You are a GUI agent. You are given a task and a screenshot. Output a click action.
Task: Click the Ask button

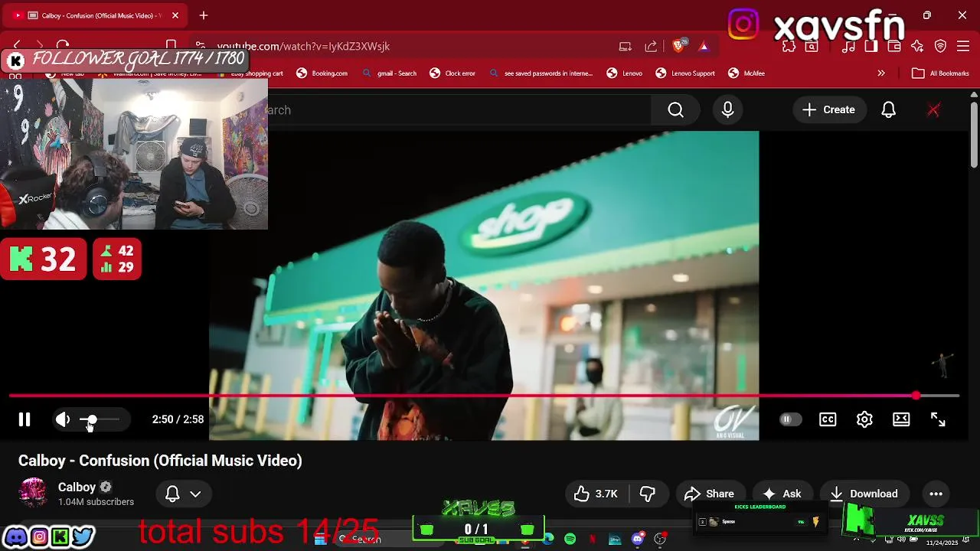point(782,494)
